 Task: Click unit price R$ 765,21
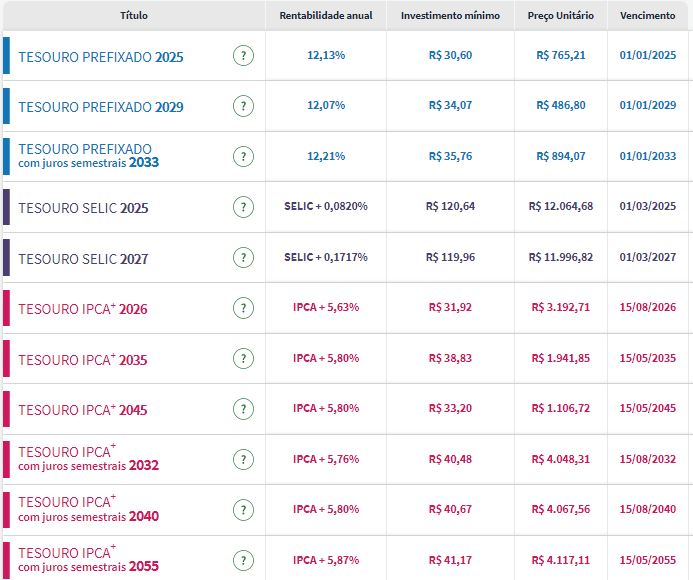pyautogui.click(x=561, y=55)
